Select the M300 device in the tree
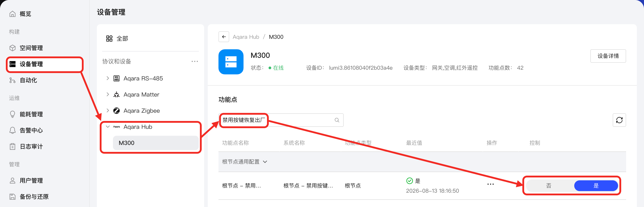This screenshot has height=207, width=644. pyautogui.click(x=155, y=143)
